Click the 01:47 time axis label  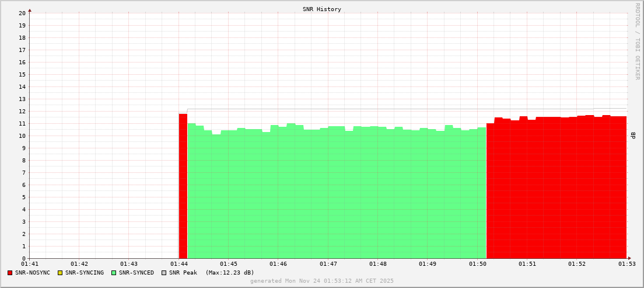[x=328, y=264]
